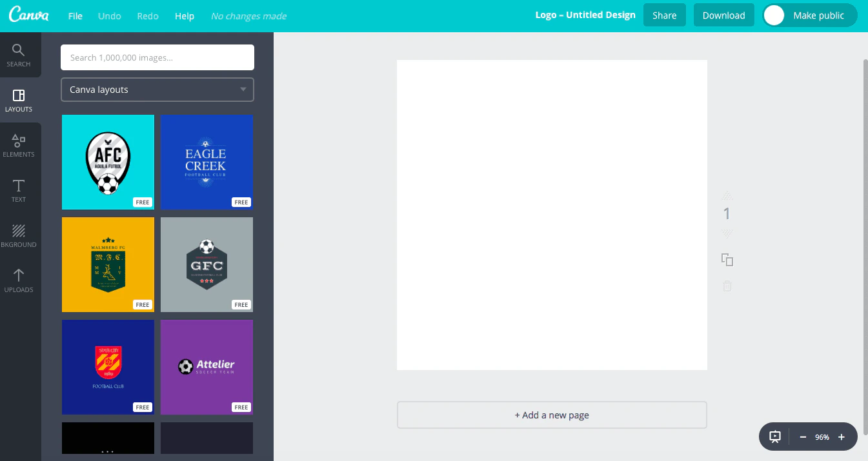Click the blank white canvas page
The width and height of the screenshot is (868, 461).
point(552,215)
